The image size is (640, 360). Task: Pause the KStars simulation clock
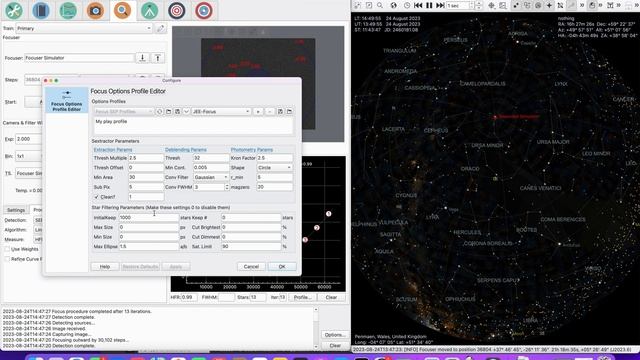(429, 5)
